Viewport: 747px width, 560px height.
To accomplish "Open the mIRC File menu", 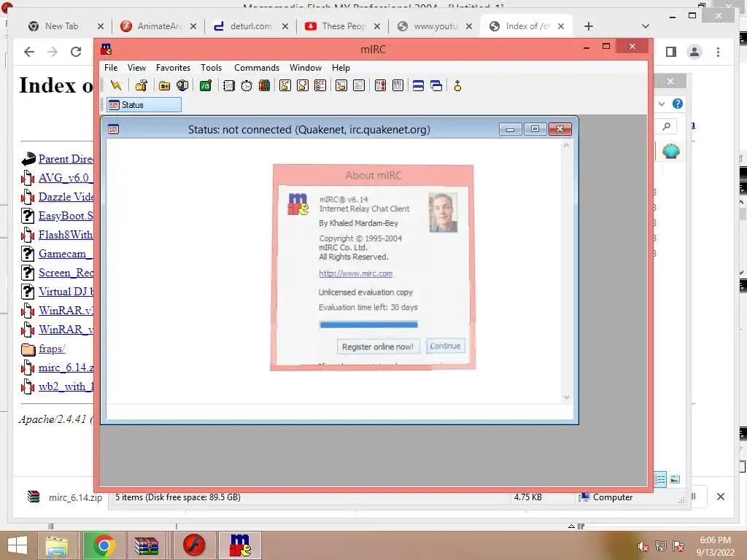I will pos(111,68).
